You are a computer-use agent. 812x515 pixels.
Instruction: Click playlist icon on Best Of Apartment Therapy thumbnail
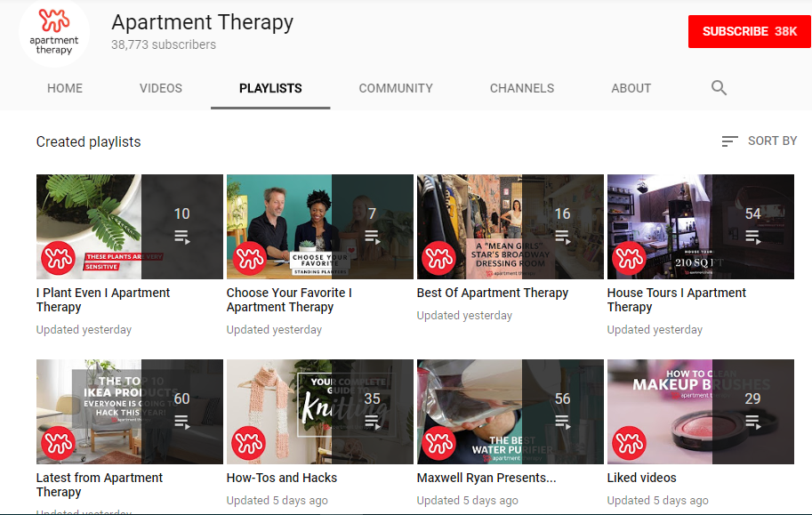point(562,237)
